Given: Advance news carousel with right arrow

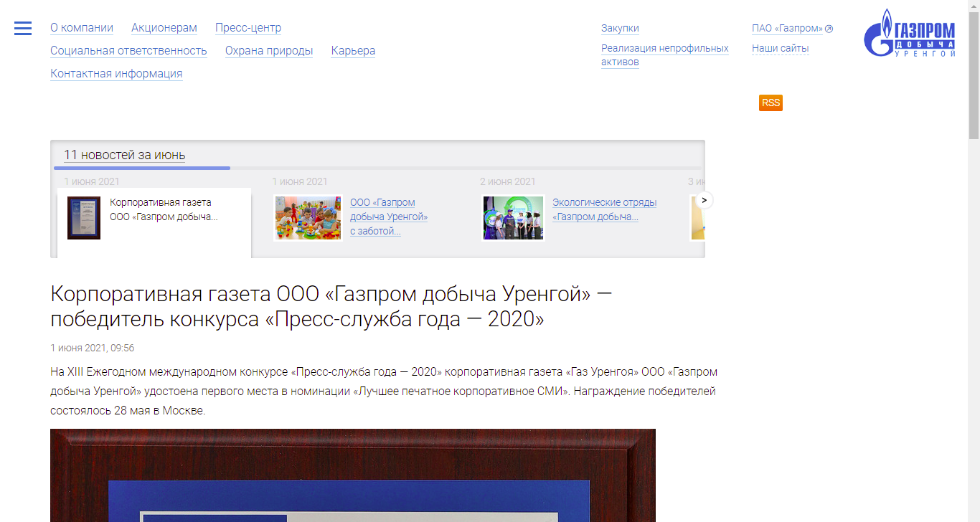Looking at the screenshot, I should pos(705,200).
